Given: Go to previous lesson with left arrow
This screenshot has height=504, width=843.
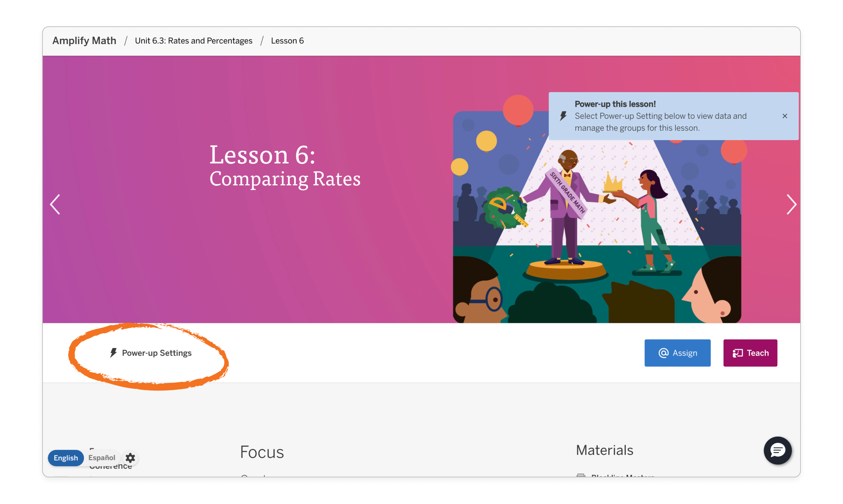Looking at the screenshot, I should (x=55, y=204).
